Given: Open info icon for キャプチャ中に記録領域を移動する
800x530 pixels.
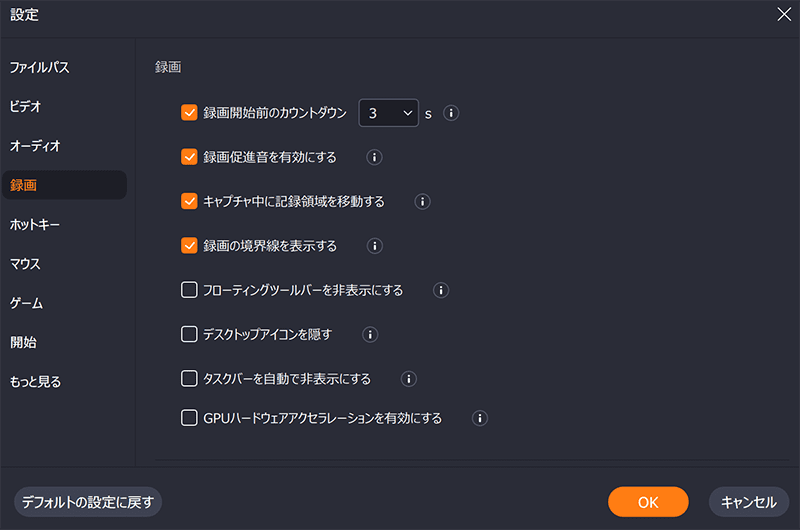Looking at the screenshot, I should coord(422,201).
